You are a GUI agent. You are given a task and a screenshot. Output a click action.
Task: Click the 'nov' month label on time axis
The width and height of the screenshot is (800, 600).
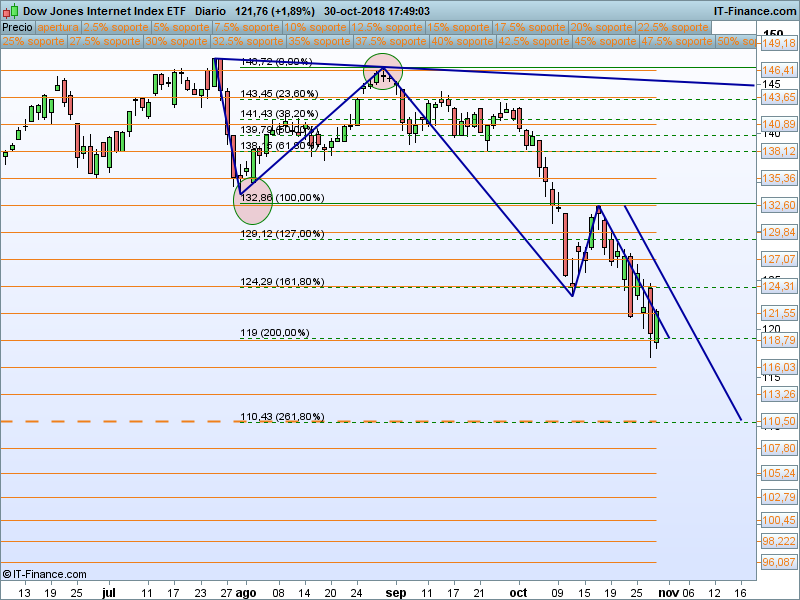[x=668, y=593]
